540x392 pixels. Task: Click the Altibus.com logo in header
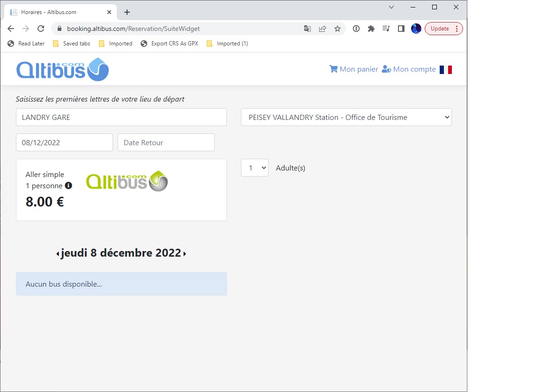click(63, 69)
